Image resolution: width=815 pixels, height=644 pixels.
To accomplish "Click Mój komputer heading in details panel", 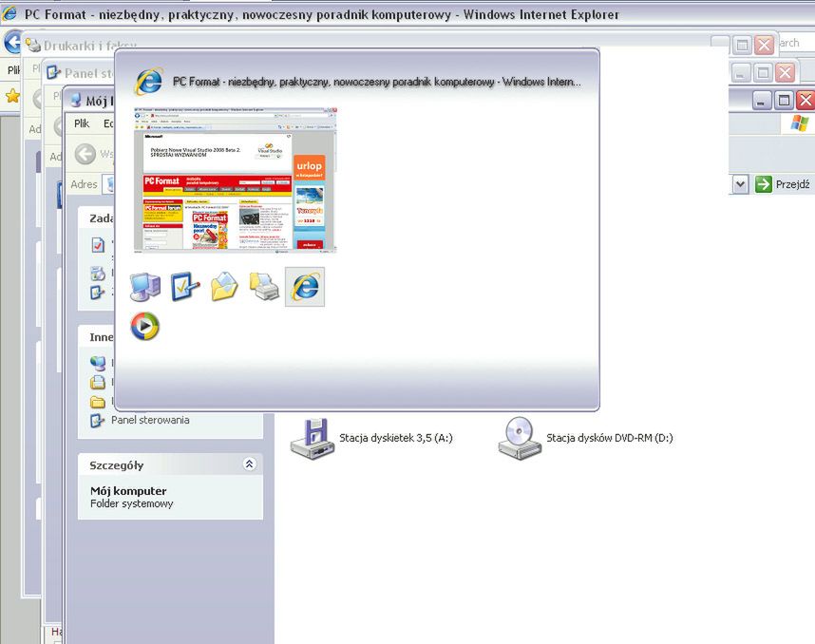I will (x=128, y=491).
